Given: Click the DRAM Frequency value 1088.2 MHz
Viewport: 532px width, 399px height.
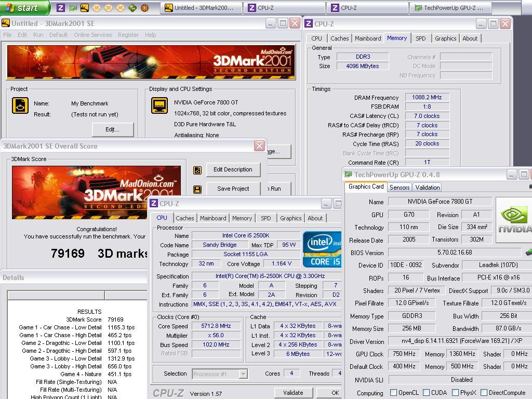Looking at the screenshot, I should [427, 97].
